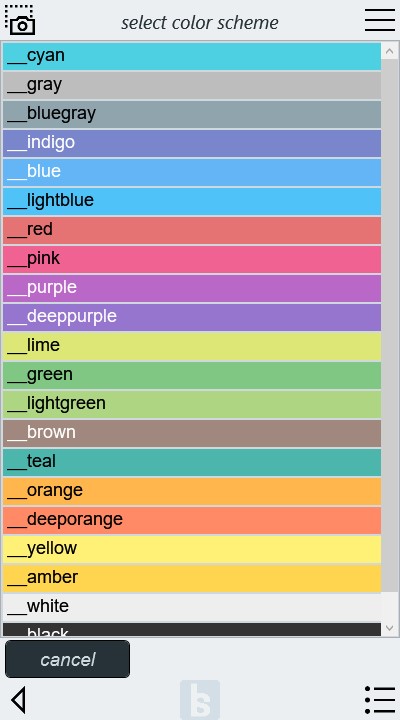Click the scrollbar track below the thumb

coord(389,606)
